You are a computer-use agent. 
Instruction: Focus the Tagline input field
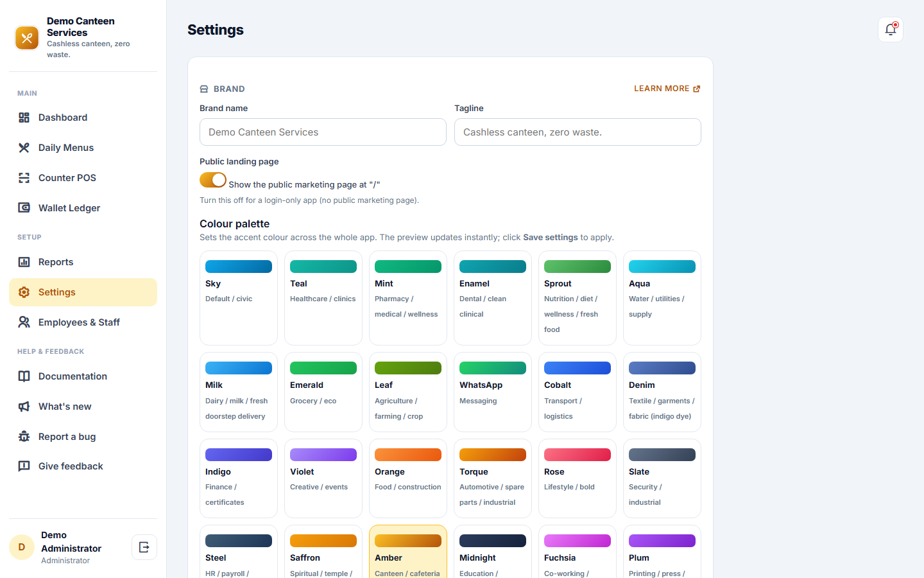(x=577, y=132)
